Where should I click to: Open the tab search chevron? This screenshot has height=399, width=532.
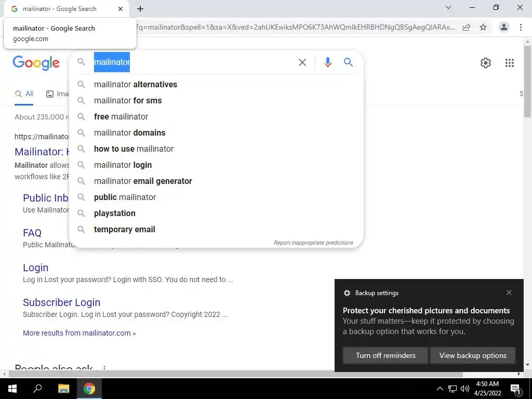[448, 7]
